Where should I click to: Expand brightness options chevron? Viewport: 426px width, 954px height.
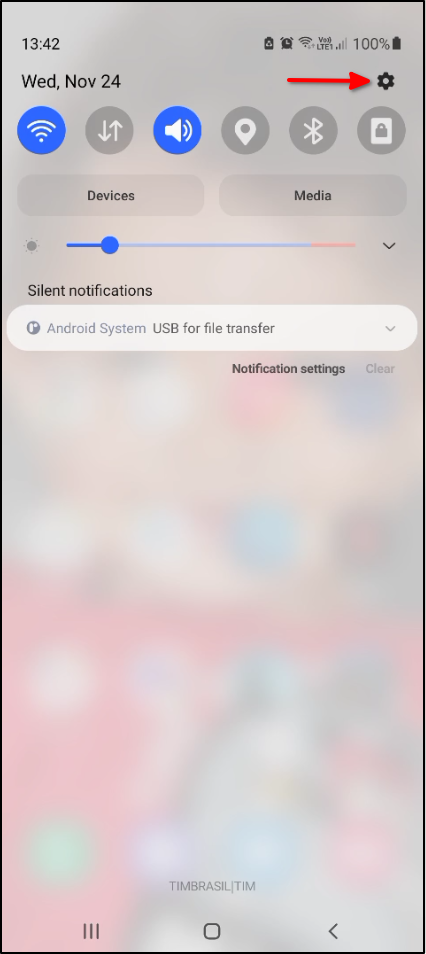389,246
